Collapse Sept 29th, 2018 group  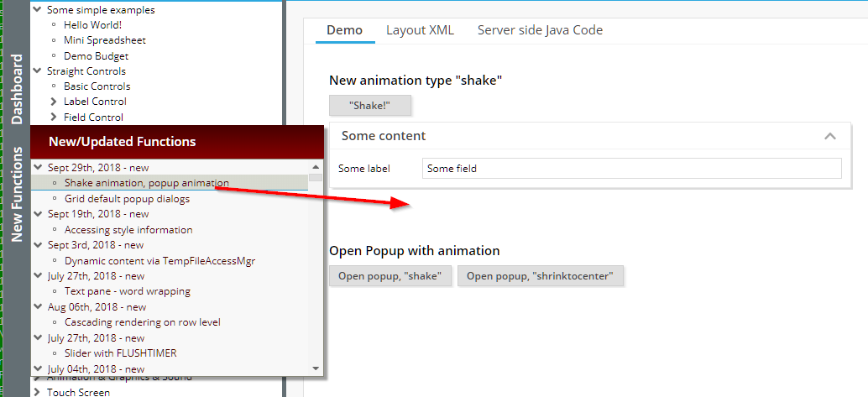[38, 167]
